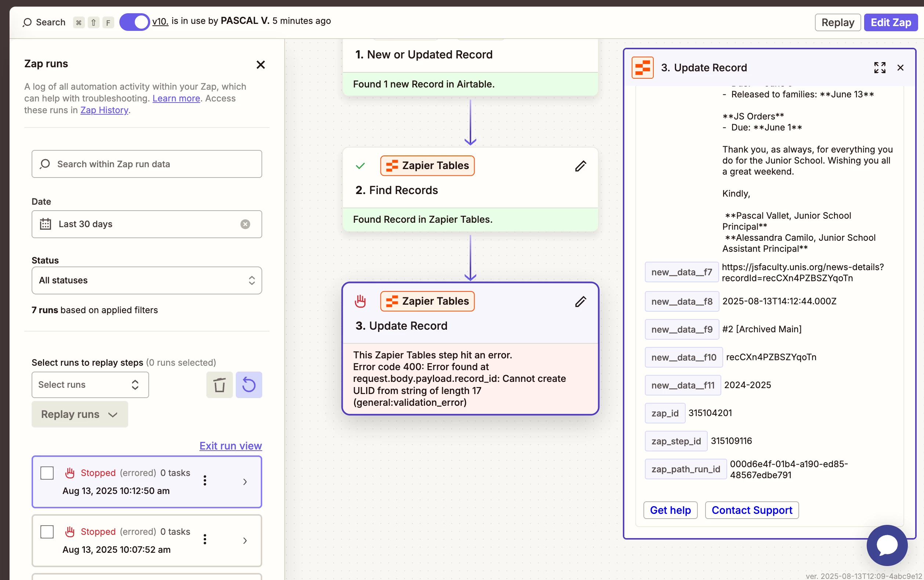
Task: Edit the Find Records step pencil
Action: (x=581, y=166)
